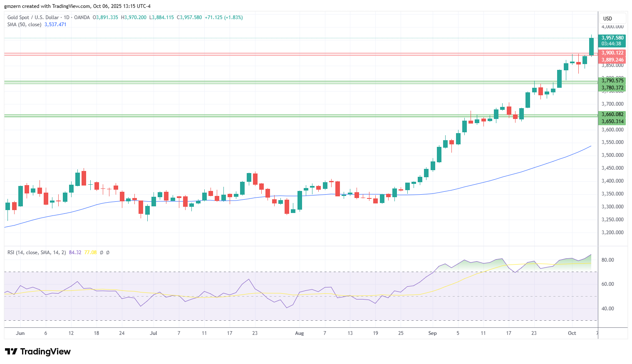Click the SMA value 3,537.471
632x364 pixels.
point(55,25)
